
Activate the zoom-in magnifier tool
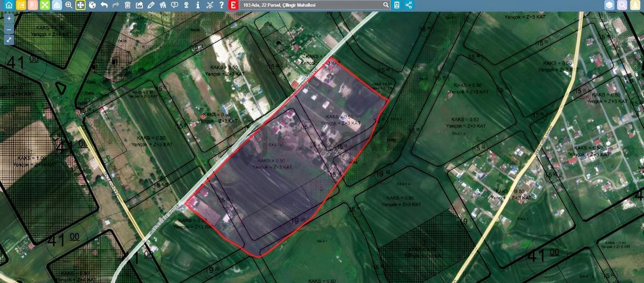69,5
